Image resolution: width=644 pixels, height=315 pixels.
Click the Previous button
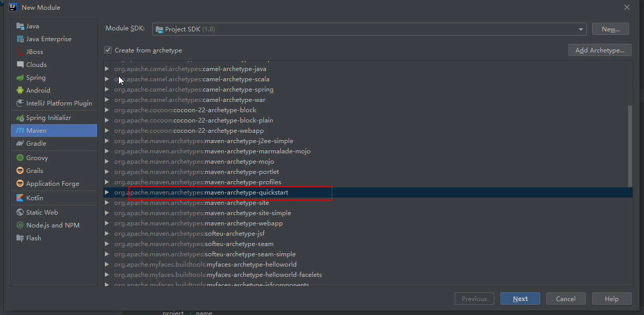pos(474,299)
